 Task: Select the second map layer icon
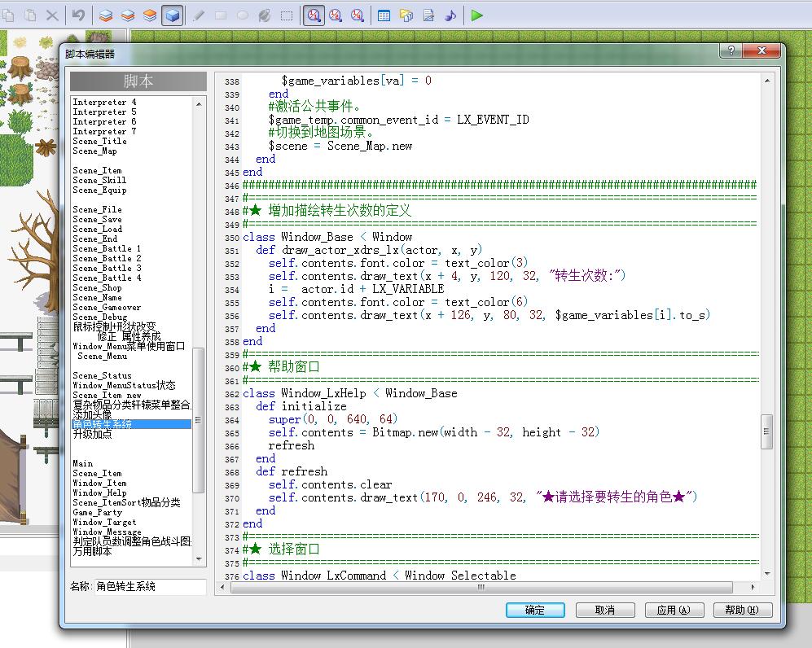click(x=128, y=15)
